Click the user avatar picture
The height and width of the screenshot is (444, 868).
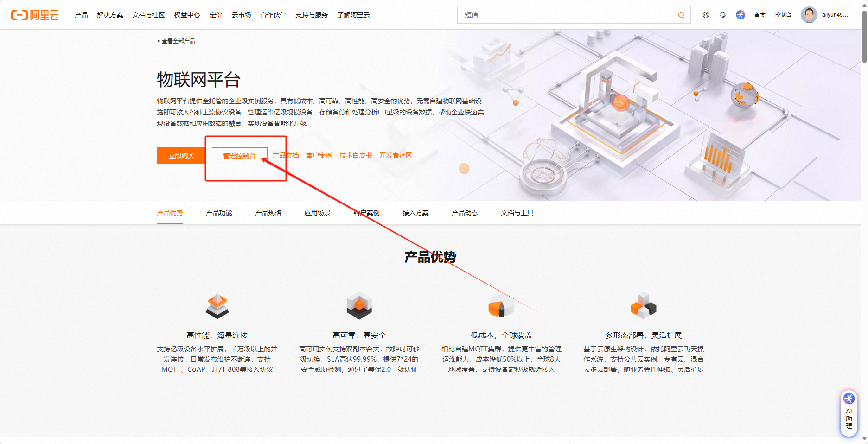tap(809, 15)
